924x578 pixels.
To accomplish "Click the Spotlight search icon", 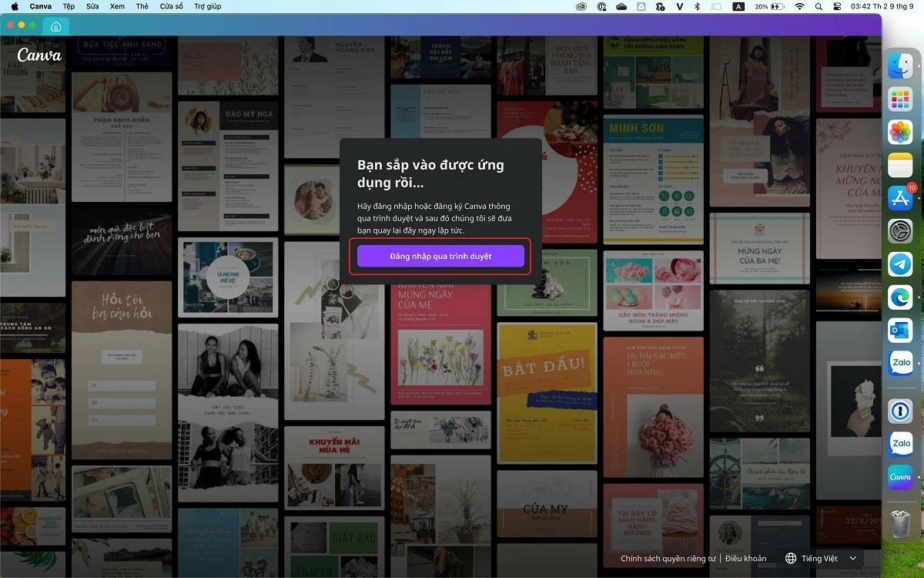I will pos(819,6).
